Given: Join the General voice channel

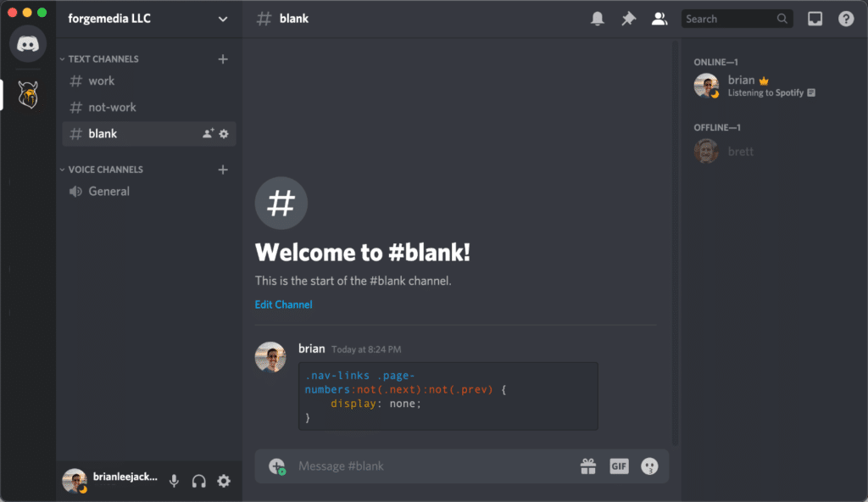Looking at the screenshot, I should [108, 192].
